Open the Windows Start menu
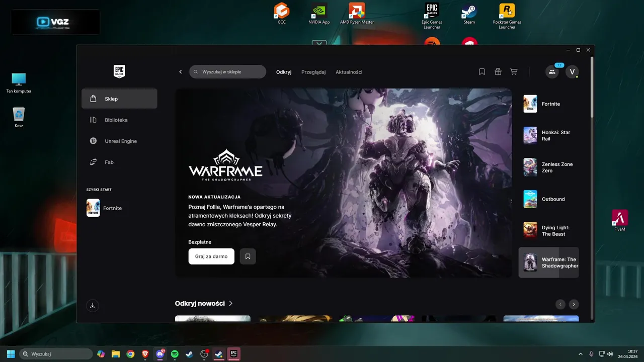 click(x=11, y=354)
